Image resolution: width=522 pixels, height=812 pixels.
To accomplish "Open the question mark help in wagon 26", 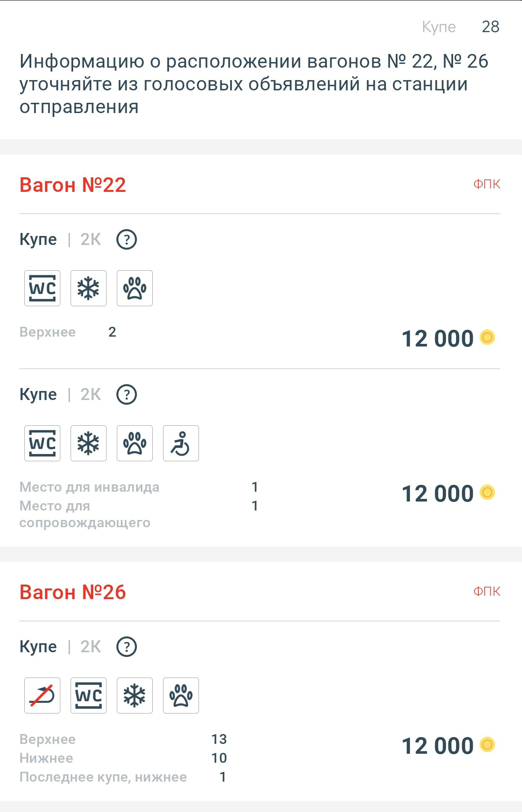I will 127,647.
